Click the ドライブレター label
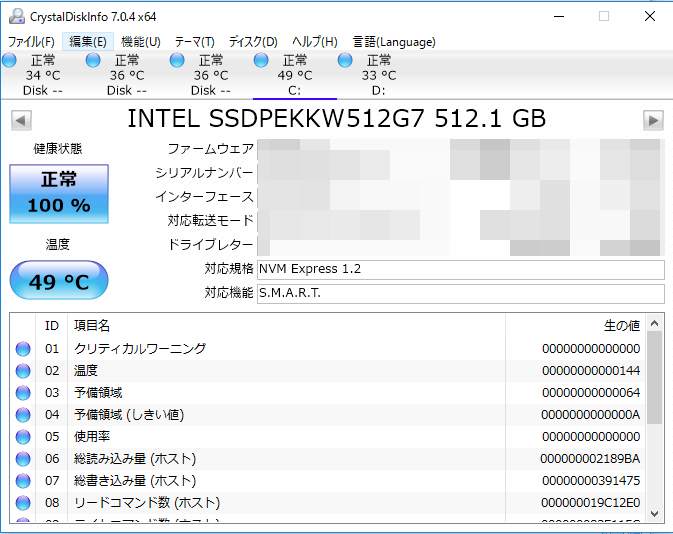Screen dimensions: 673x534 [x=211, y=245]
